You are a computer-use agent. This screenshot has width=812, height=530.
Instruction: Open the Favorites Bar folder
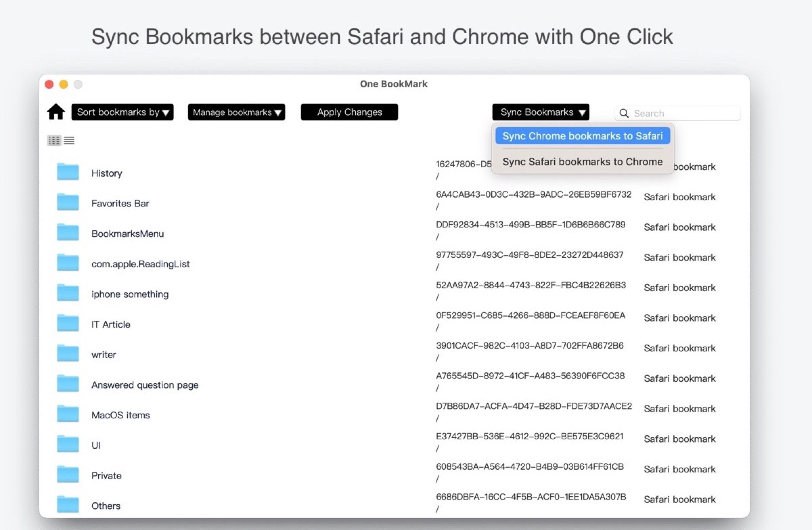click(x=120, y=203)
